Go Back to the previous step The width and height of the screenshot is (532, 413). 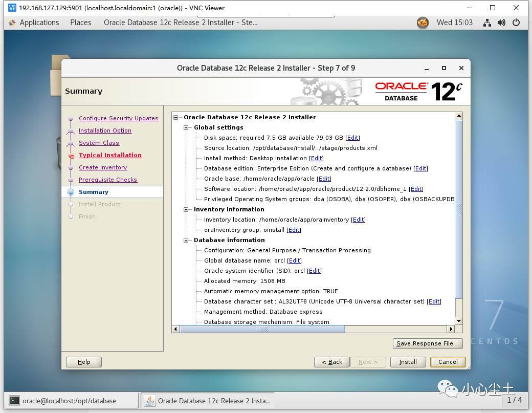coord(332,362)
